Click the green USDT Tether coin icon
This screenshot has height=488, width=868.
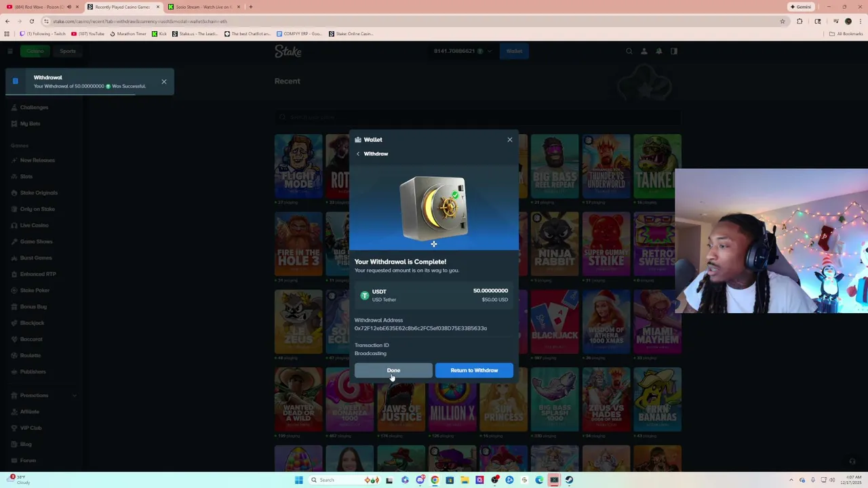[365, 296]
